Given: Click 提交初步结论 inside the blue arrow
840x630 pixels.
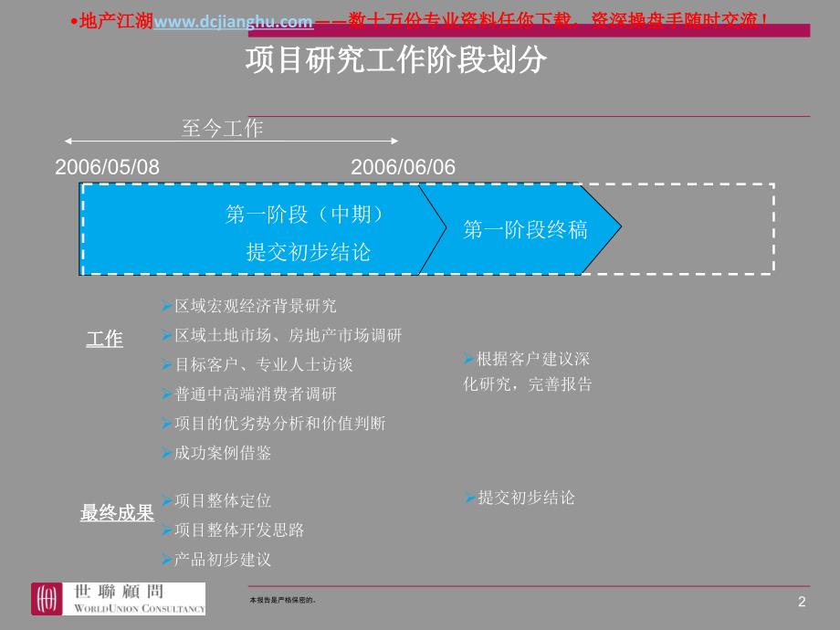Looking at the screenshot, I should pyautogui.click(x=309, y=252).
